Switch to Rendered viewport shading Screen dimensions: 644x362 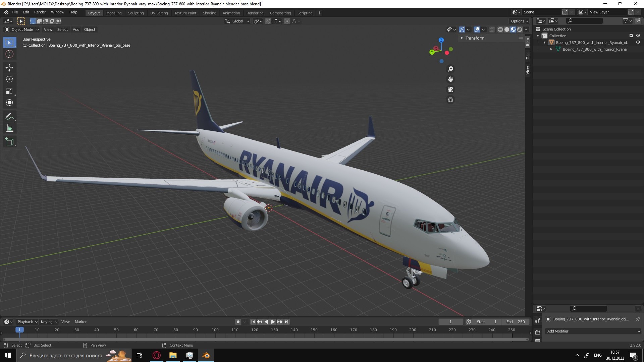click(x=520, y=29)
